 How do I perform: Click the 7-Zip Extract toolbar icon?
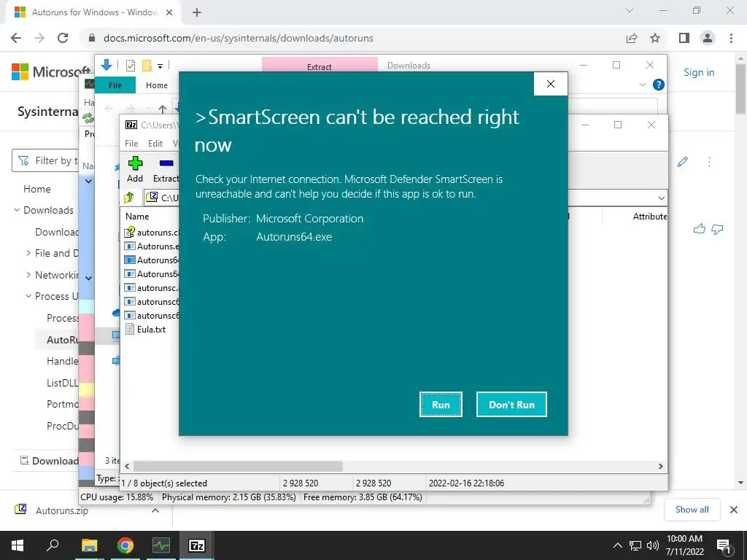click(166, 169)
